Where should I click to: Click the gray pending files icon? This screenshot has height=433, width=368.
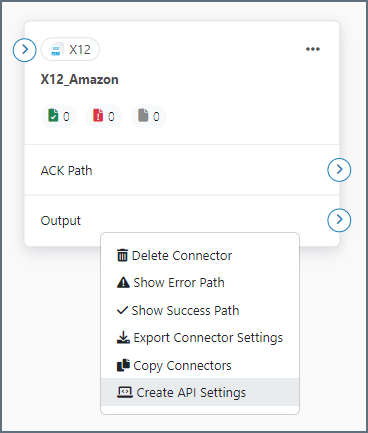[143, 115]
